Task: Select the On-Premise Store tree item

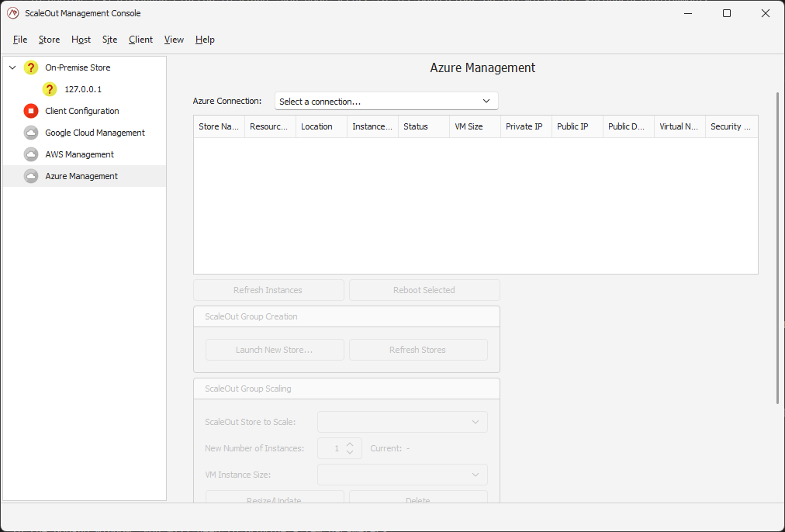Action: [78, 67]
